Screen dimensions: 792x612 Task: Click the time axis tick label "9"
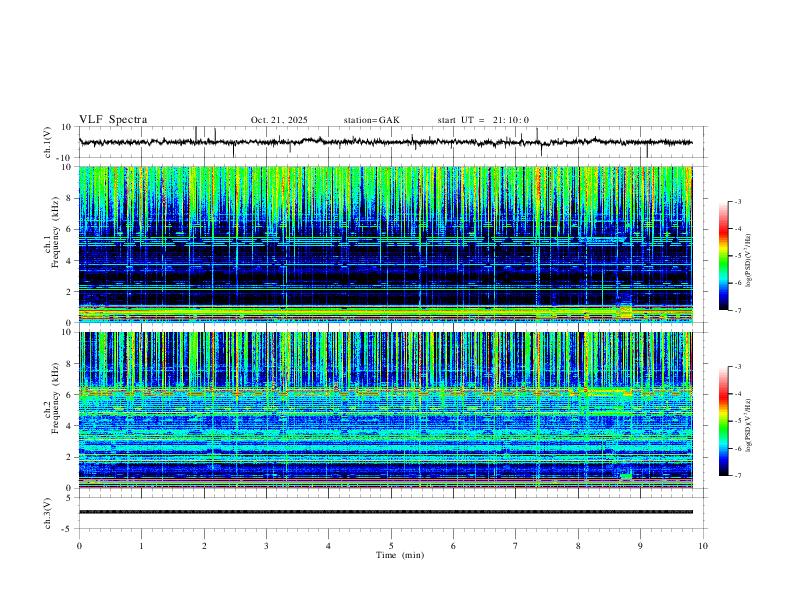tap(640, 546)
